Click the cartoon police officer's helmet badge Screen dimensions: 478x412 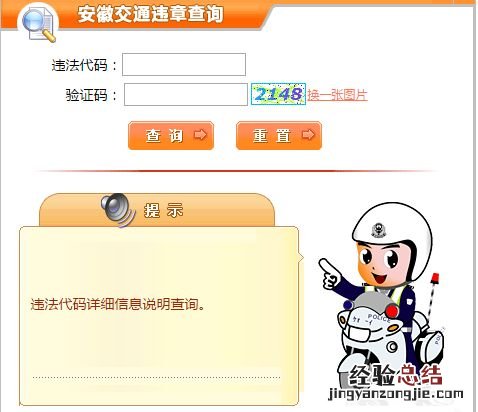pos(379,230)
